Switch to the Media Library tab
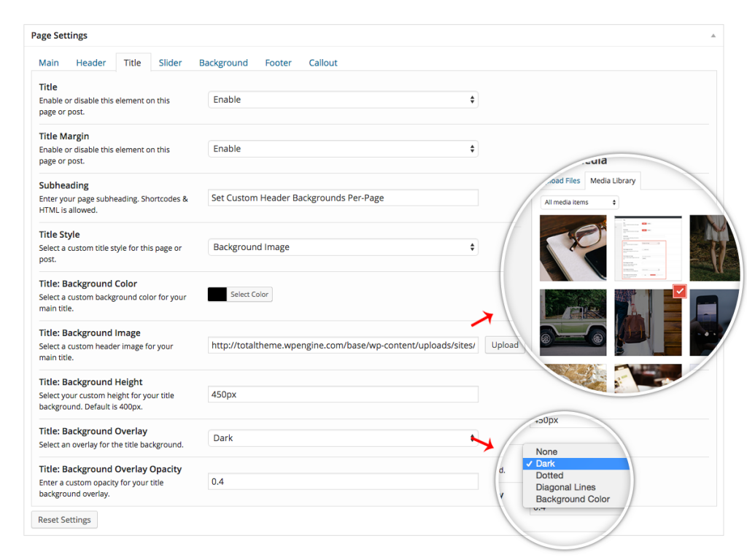 (x=613, y=181)
